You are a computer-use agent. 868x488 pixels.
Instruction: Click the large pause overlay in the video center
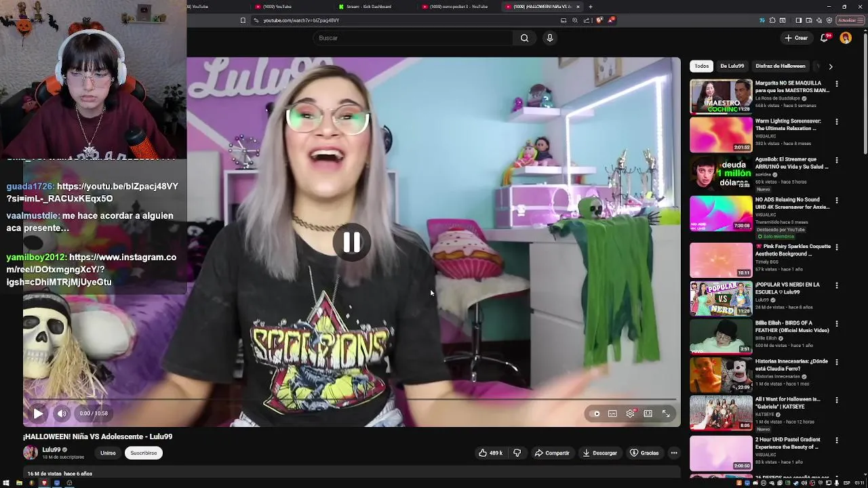click(x=351, y=243)
